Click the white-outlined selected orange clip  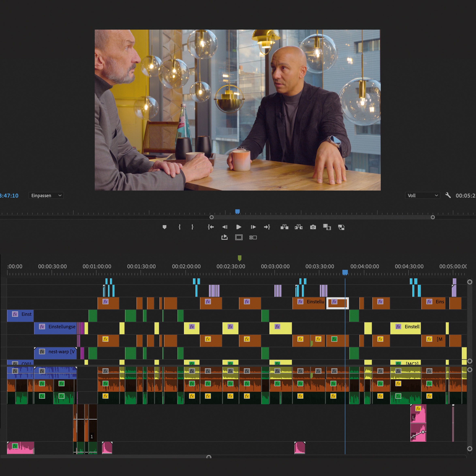(338, 303)
